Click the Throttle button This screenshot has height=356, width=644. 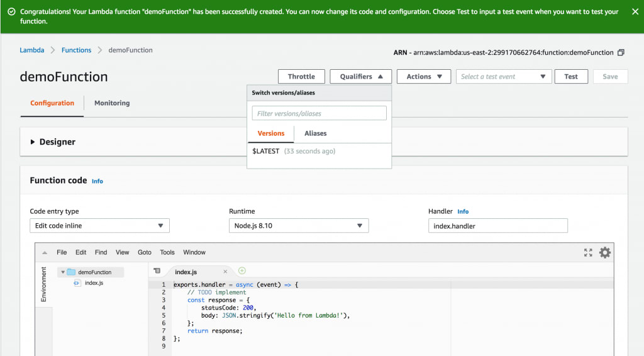[301, 76]
